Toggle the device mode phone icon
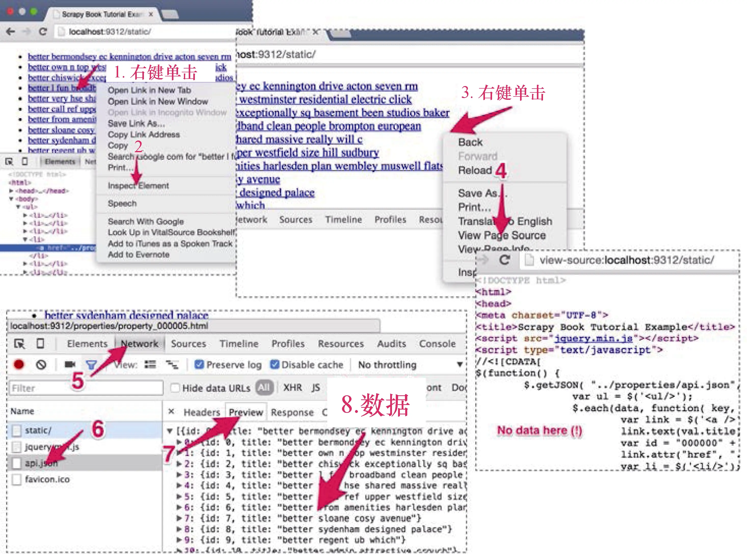 (40, 344)
